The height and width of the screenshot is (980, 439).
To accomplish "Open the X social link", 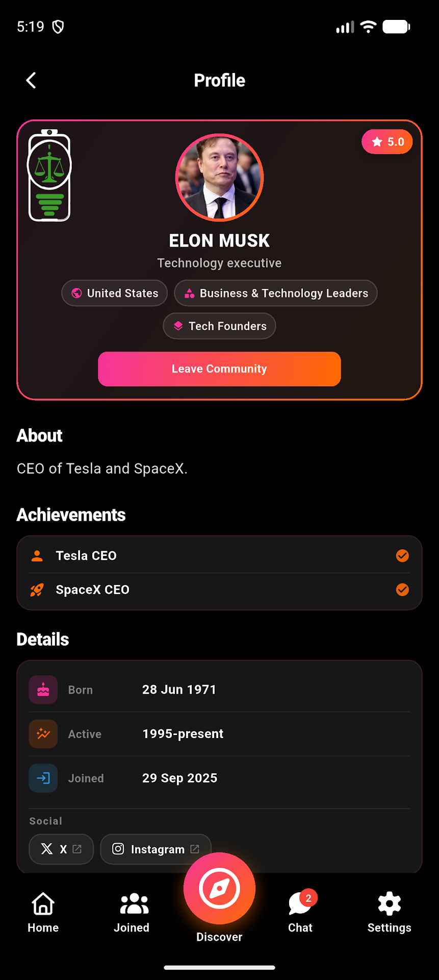I will pos(61,849).
